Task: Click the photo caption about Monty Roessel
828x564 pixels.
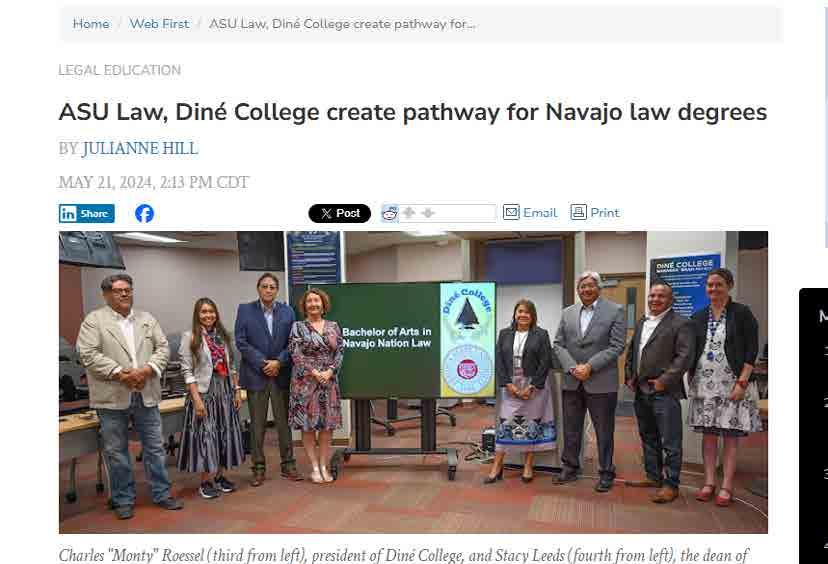Action: [x=403, y=556]
